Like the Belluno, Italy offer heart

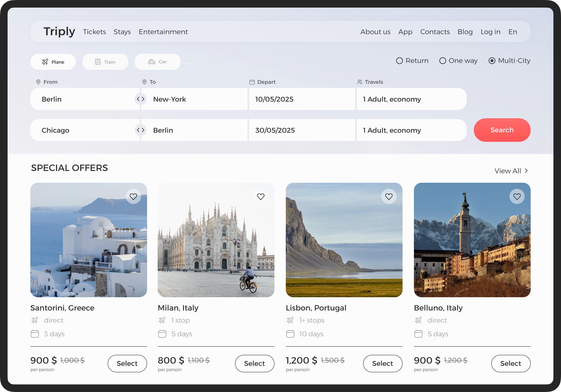point(517,197)
